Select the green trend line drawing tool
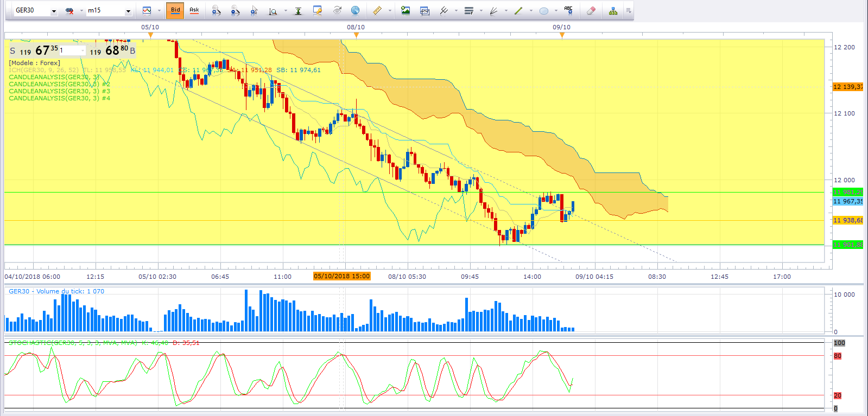The height and width of the screenshot is (416, 868). tap(518, 10)
